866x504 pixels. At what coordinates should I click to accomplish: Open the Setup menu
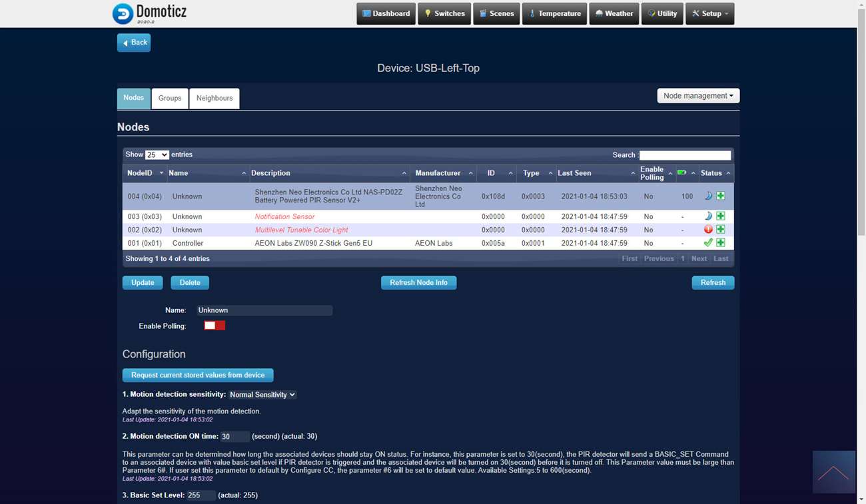click(x=710, y=13)
